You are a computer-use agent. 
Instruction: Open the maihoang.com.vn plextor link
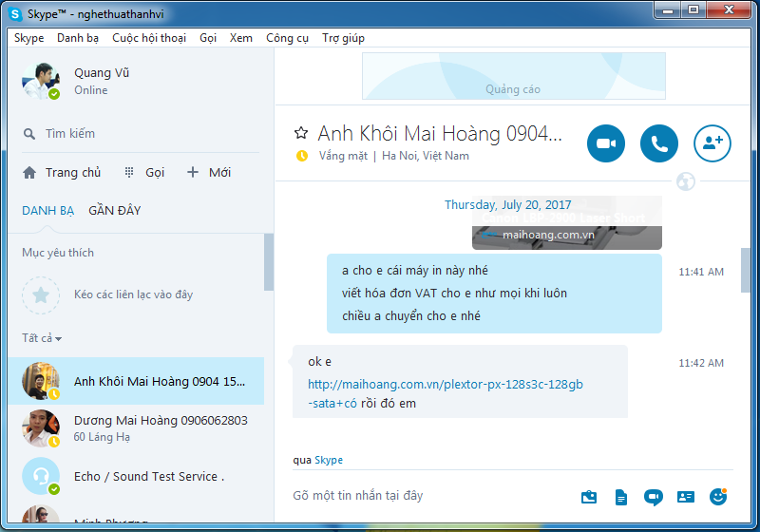tap(445, 384)
